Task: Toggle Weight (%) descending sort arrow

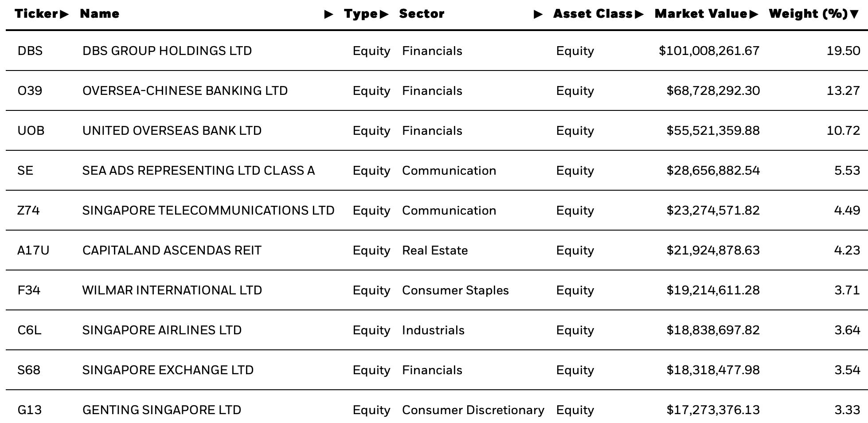Action: [854, 14]
